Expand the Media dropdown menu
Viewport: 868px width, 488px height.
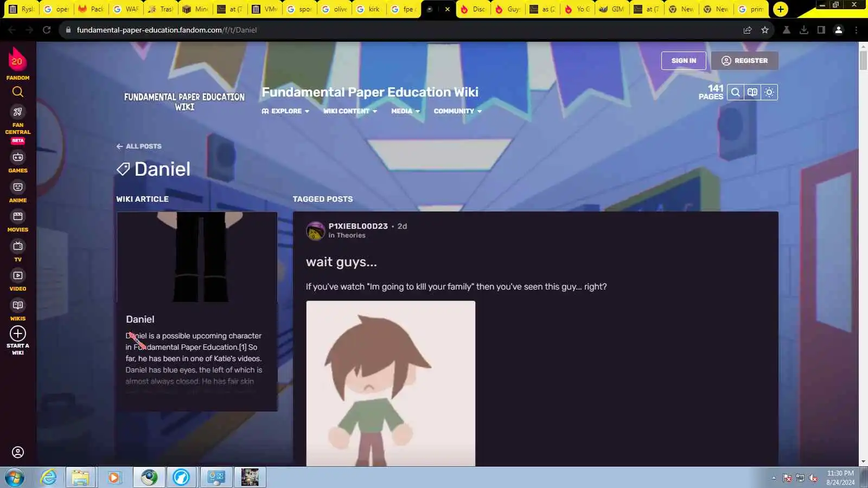405,111
